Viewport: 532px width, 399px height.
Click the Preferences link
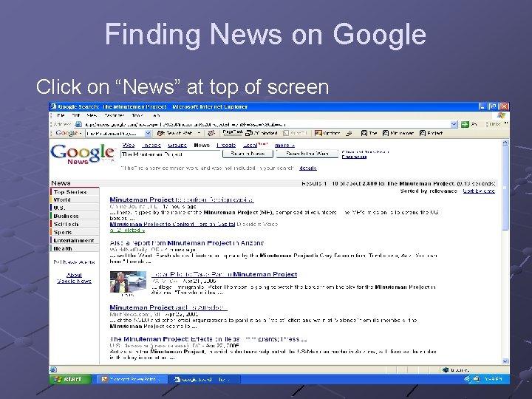click(354, 157)
